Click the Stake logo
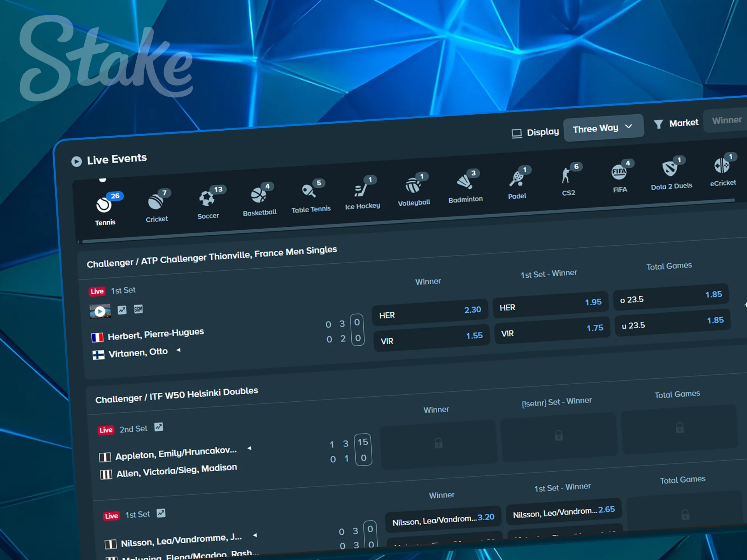Image resolution: width=747 pixels, height=560 pixels. [106, 58]
